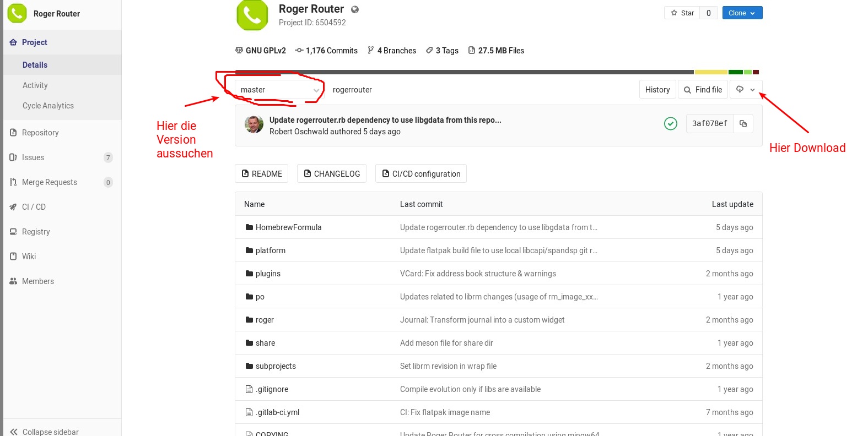The width and height of the screenshot is (868, 436).
Task: Click the branch icon next to 4 Branches
Action: (x=371, y=50)
